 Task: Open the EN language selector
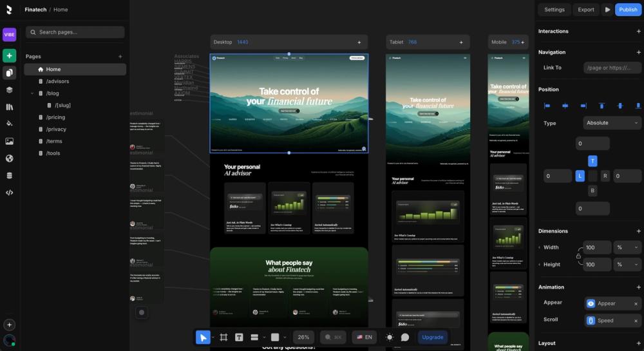pyautogui.click(x=365, y=337)
